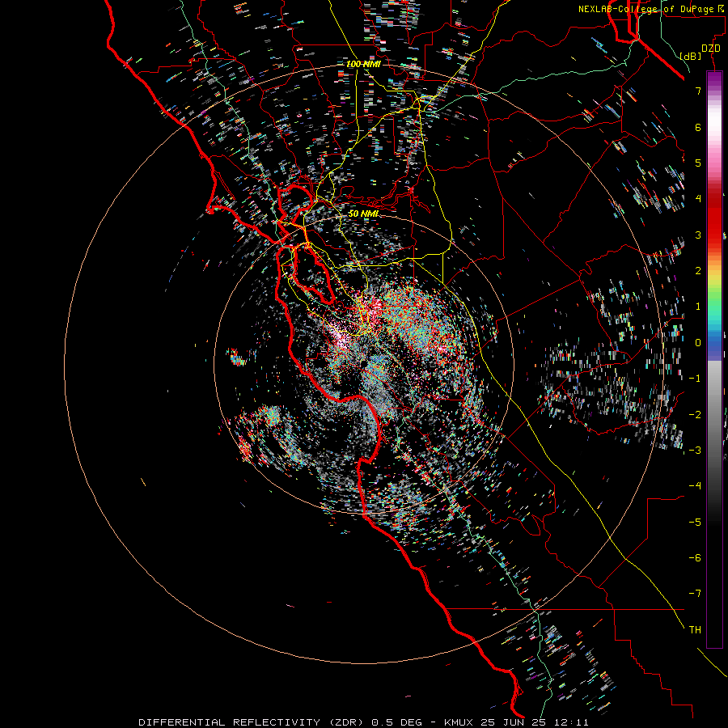Click the positive 2 value on color scale

tap(698, 271)
